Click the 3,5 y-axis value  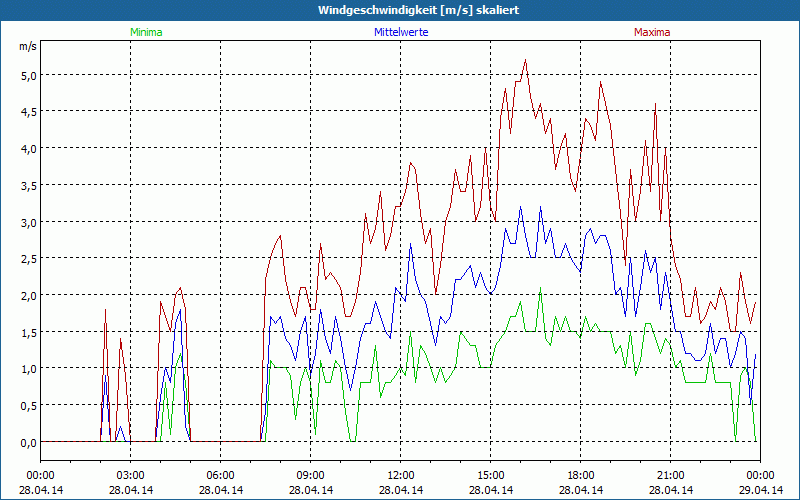(x=29, y=186)
